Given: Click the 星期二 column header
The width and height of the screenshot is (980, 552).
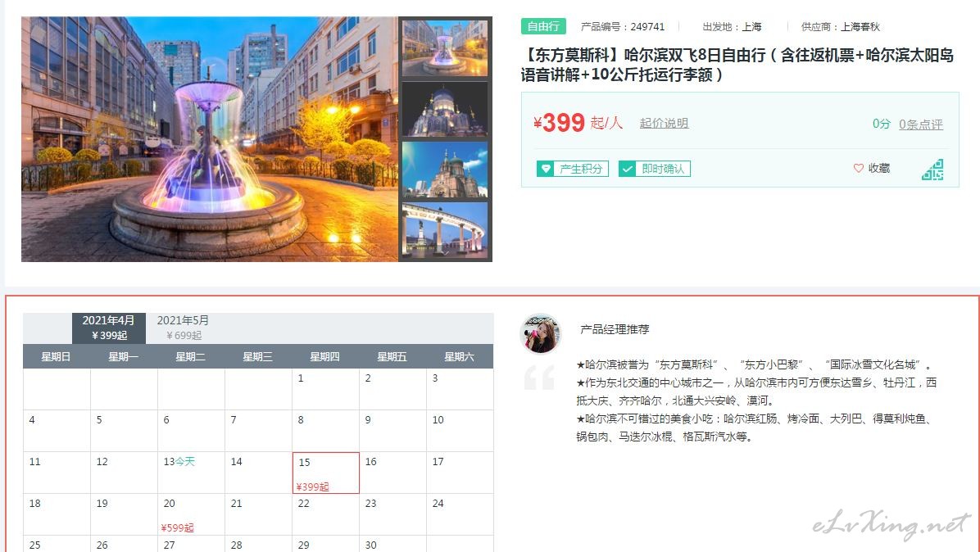Looking at the screenshot, I should (x=191, y=356).
